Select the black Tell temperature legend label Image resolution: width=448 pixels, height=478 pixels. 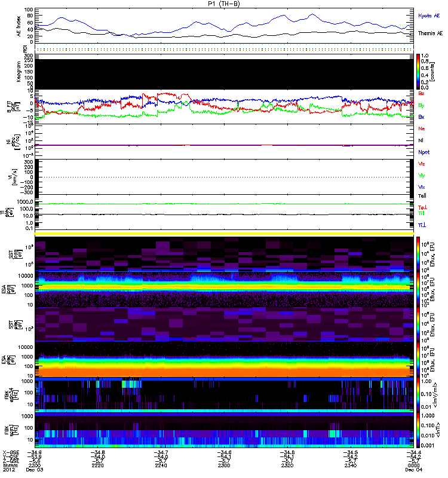pyautogui.click(x=422, y=196)
